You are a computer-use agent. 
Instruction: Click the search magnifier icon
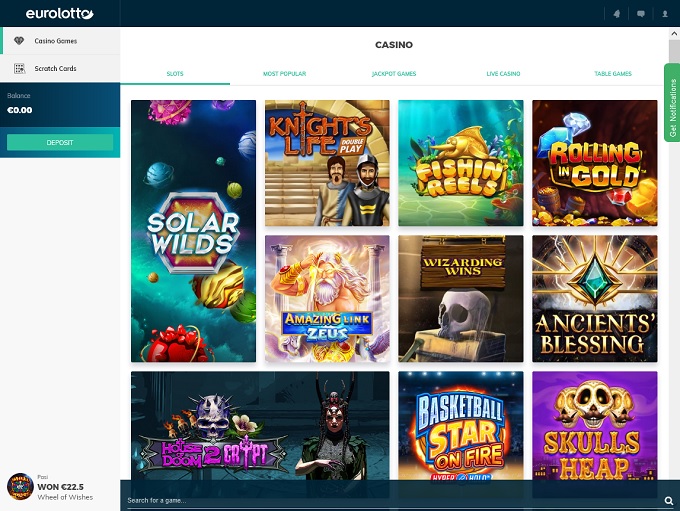(x=669, y=500)
